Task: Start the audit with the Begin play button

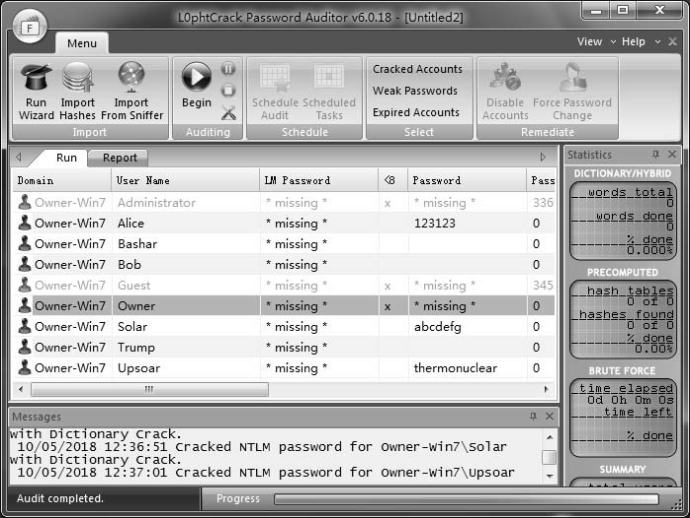Action: (x=196, y=77)
